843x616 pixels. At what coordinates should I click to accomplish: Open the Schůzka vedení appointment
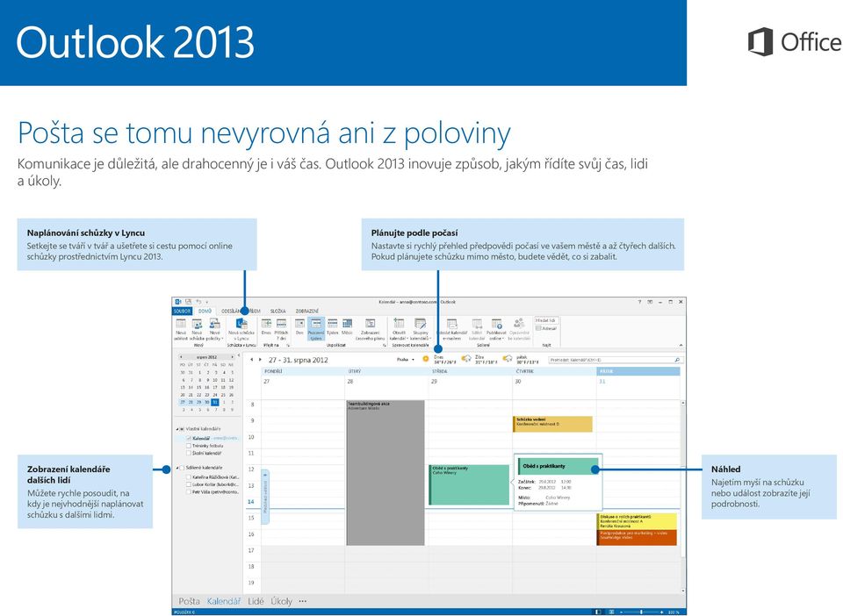[552, 424]
